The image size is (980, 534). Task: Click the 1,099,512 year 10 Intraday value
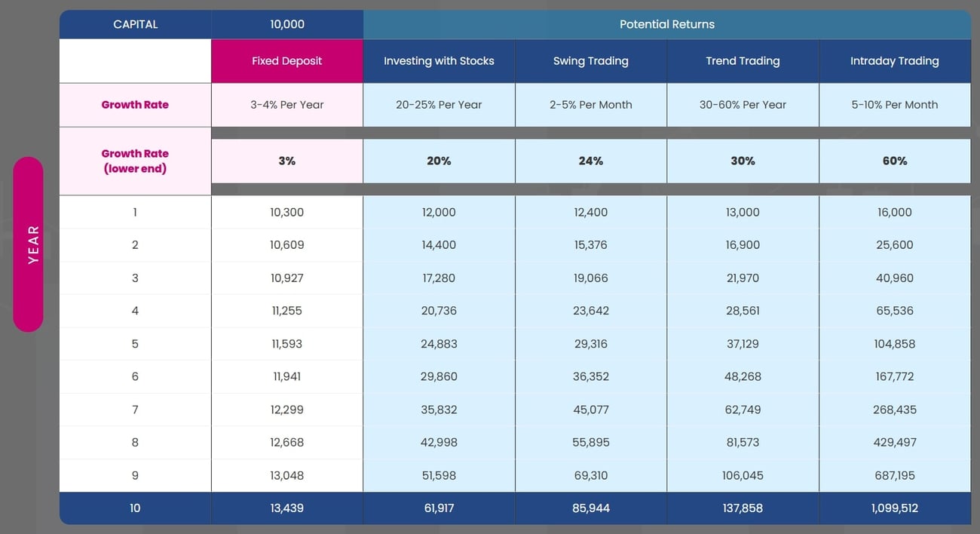[894, 508]
